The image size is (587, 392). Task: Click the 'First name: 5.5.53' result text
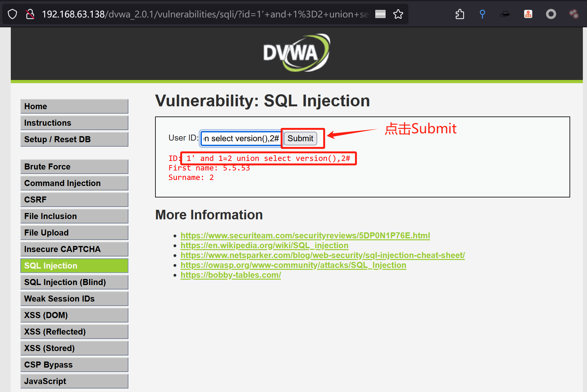click(209, 168)
